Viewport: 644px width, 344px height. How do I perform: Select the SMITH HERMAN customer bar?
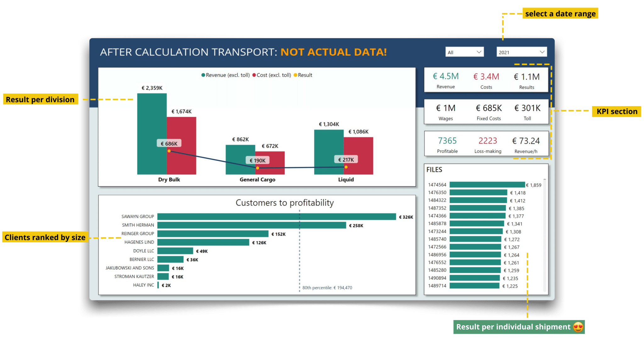[252, 225]
